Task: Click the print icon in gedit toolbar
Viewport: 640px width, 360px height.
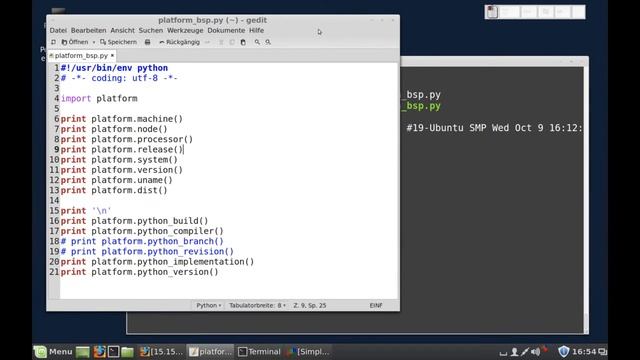Action: [x=147, y=42]
